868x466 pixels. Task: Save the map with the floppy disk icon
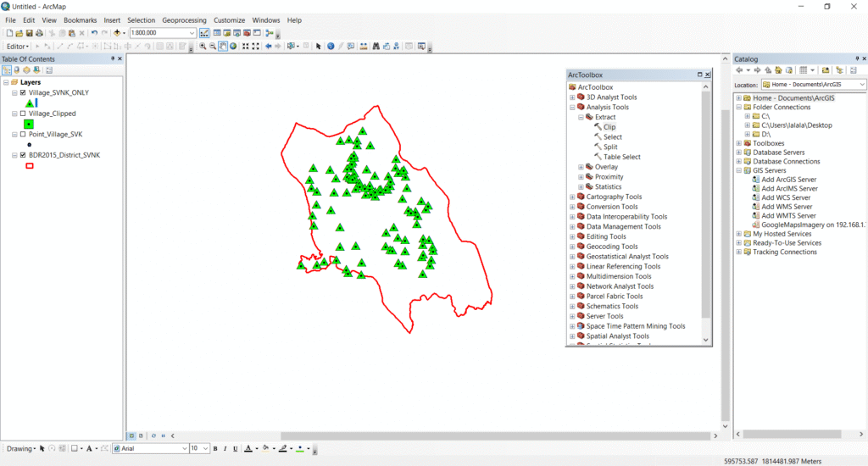[30, 33]
